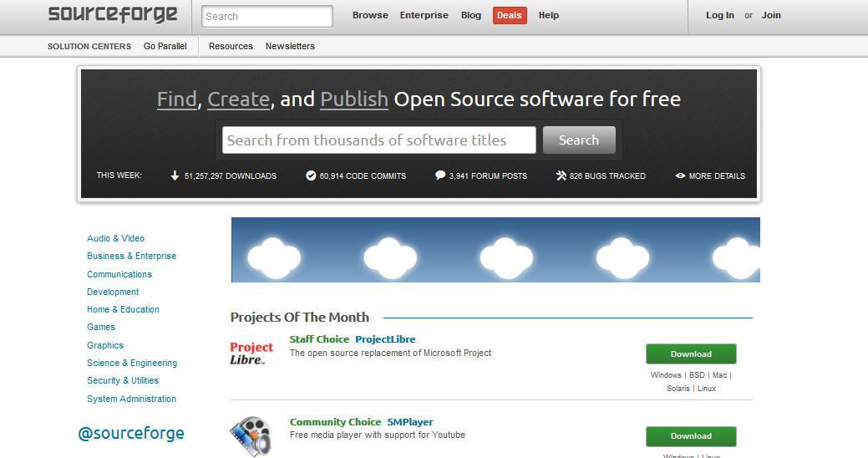Open the Audio & Video category

[115, 238]
